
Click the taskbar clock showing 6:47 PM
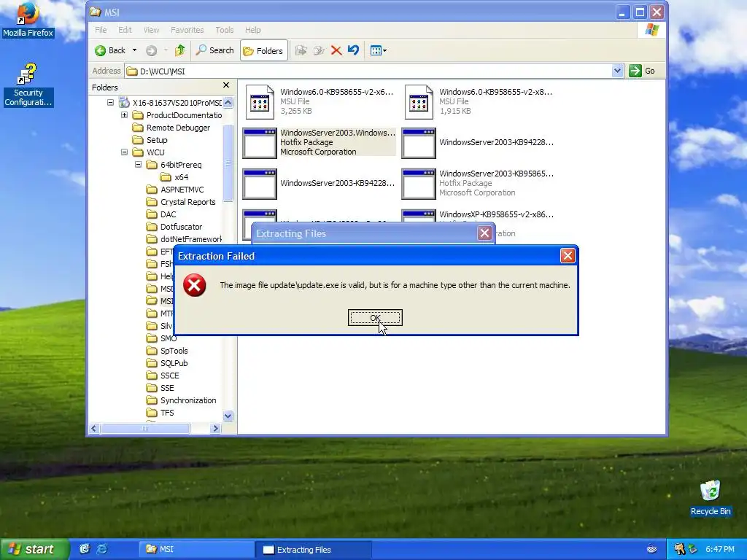(720, 549)
